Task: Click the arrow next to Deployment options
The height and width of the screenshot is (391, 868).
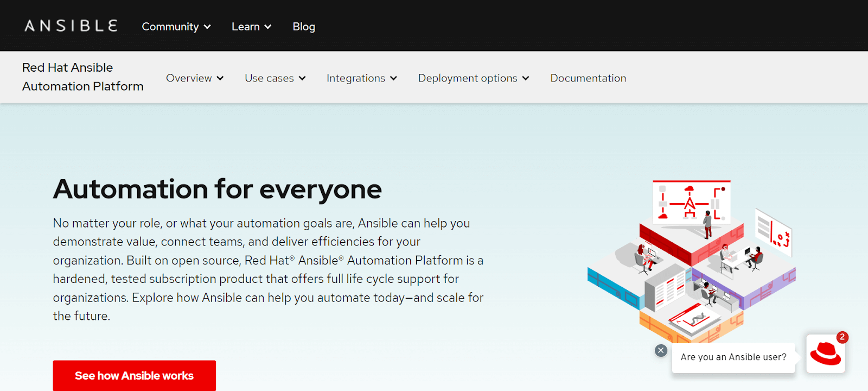Action: click(526, 79)
